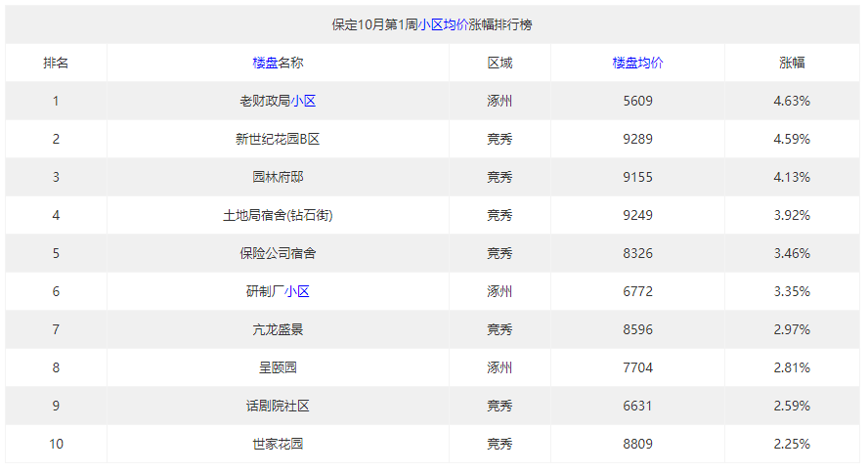Click the 2.59% increase value
Image resolution: width=868 pixels, height=473 pixels.
(792, 407)
